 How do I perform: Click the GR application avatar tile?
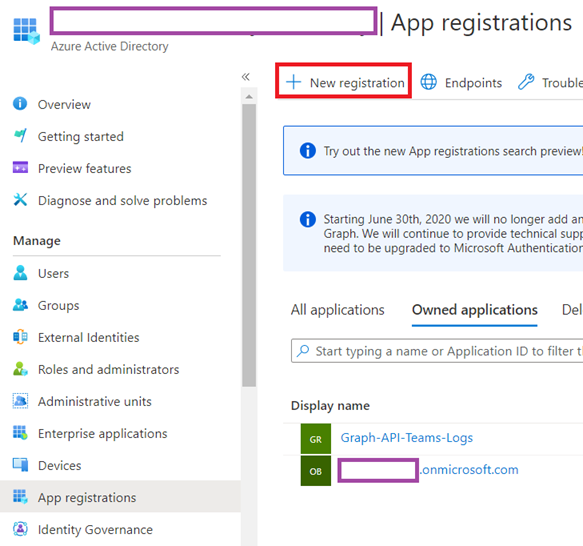316,439
